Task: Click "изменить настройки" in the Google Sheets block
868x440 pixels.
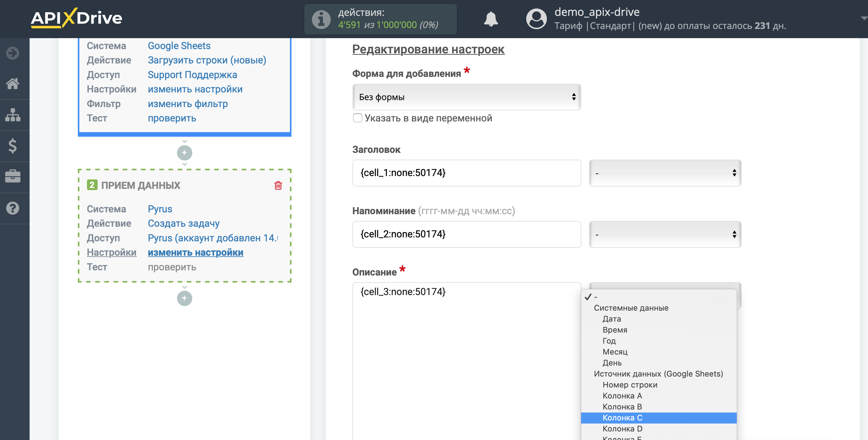Action: 195,89
